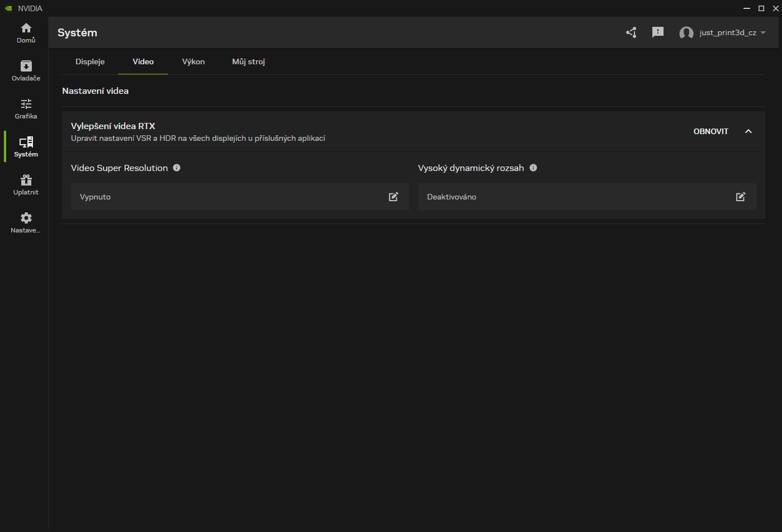
Task: Show info tooltip for Video Super Resolution
Action: (177, 168)
